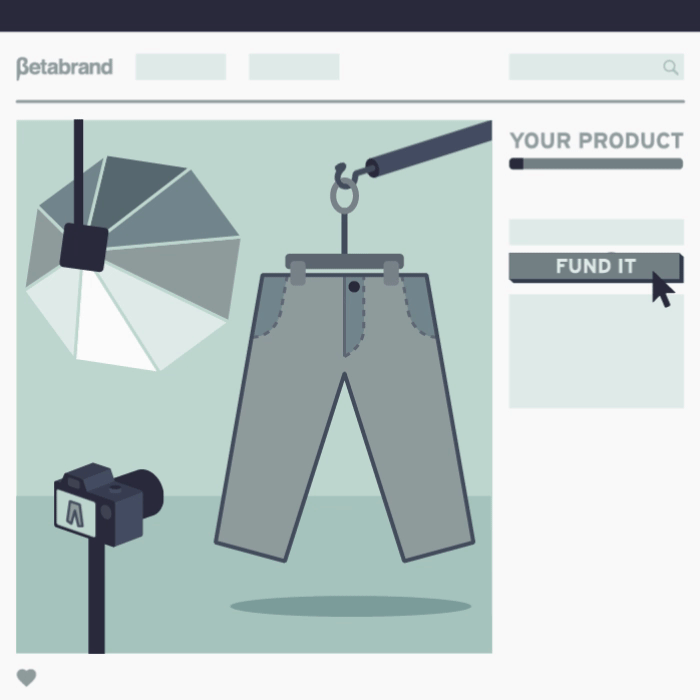Click the large description panel below FUND IT

pos(596,351)
